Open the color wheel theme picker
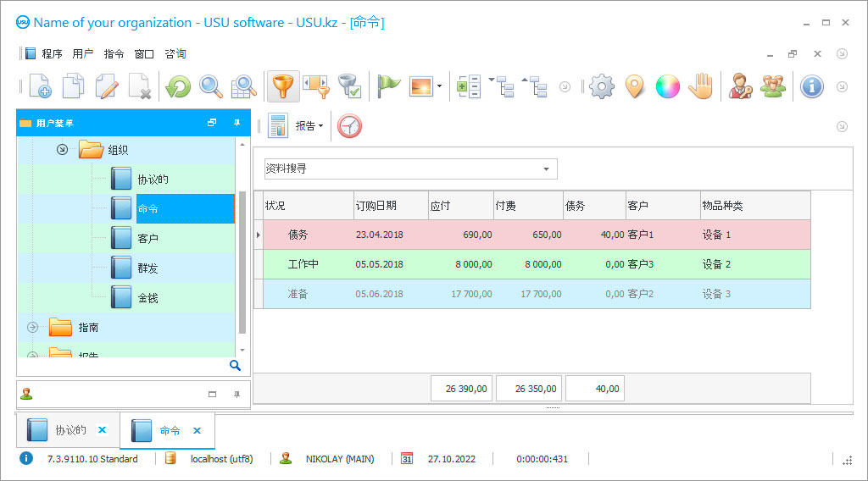Image resolution: width=868 pixels, height=481 pixels. 668,86
